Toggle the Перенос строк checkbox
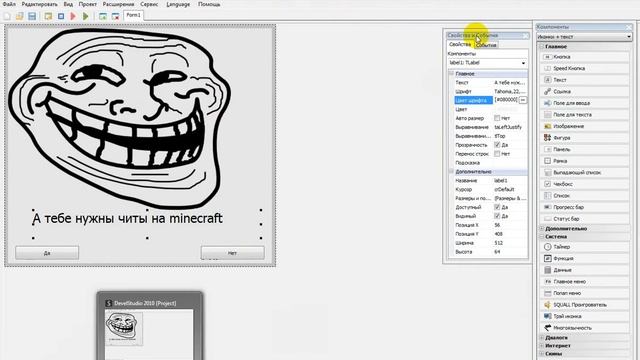This screenshot has width=640, height=360. [x=497, y=154]
